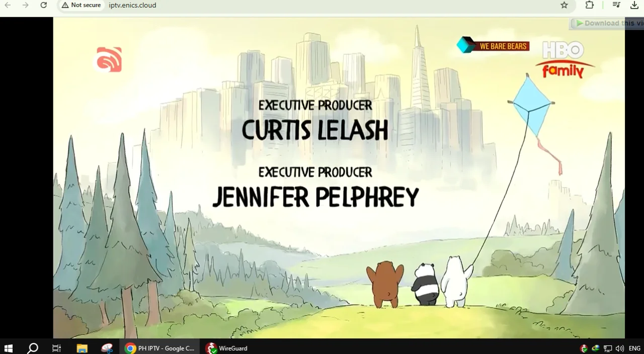Switch to WireGuard taskbar window

[227, 348]
